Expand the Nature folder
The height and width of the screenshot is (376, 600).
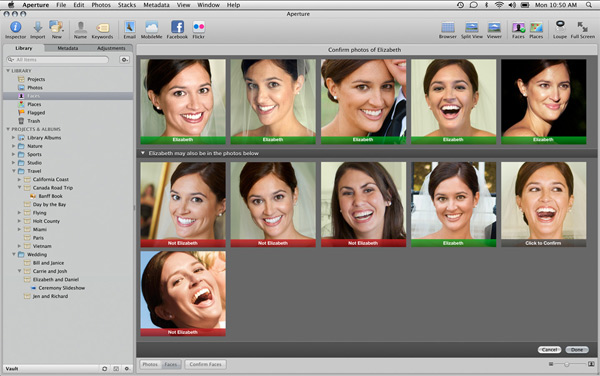(x=13, y=146)
